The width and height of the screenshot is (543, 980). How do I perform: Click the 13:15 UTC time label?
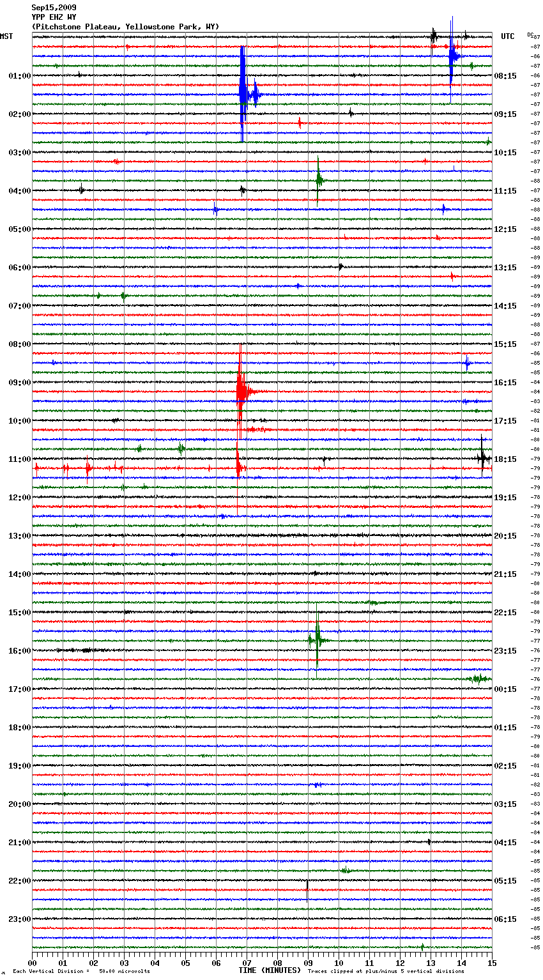point(505,268)
